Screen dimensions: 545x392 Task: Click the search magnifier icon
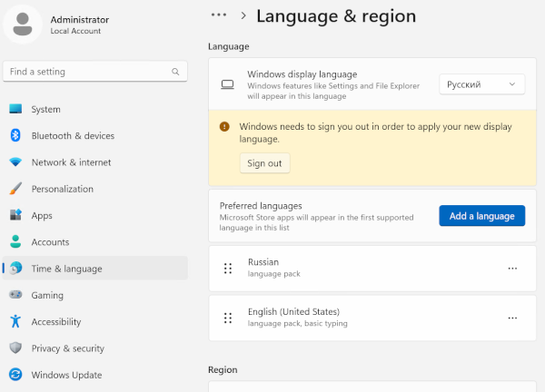(175, 72)
